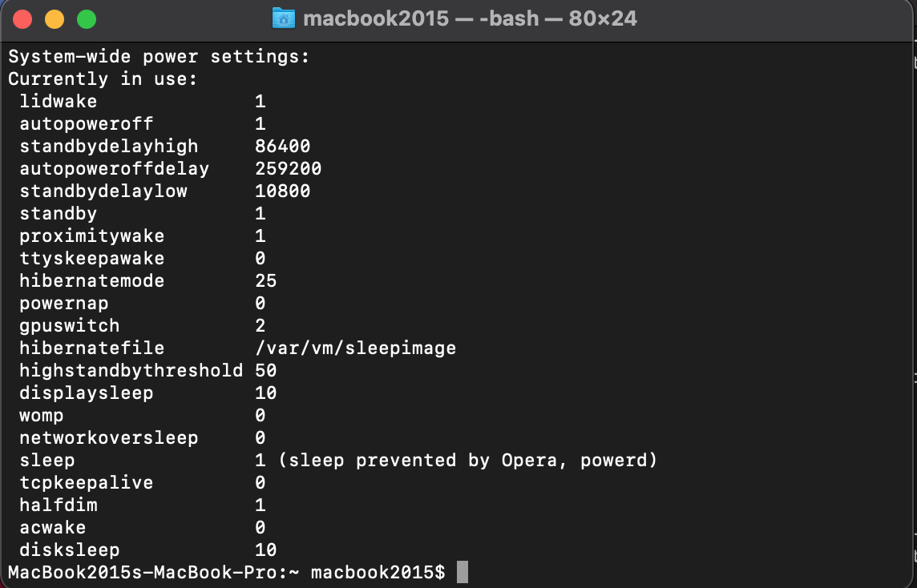Click the "proximitywake" setting name

click(x=92, y=236)
